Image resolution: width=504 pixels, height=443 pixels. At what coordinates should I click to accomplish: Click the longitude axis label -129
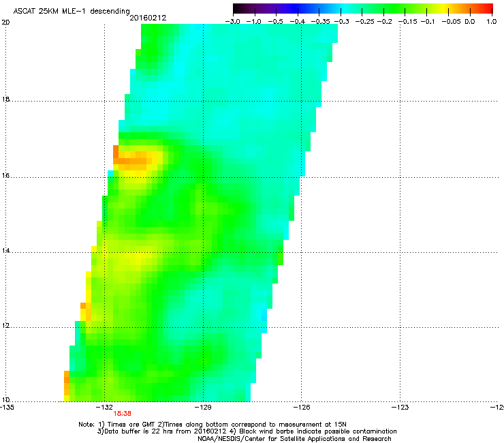[204, 408]
